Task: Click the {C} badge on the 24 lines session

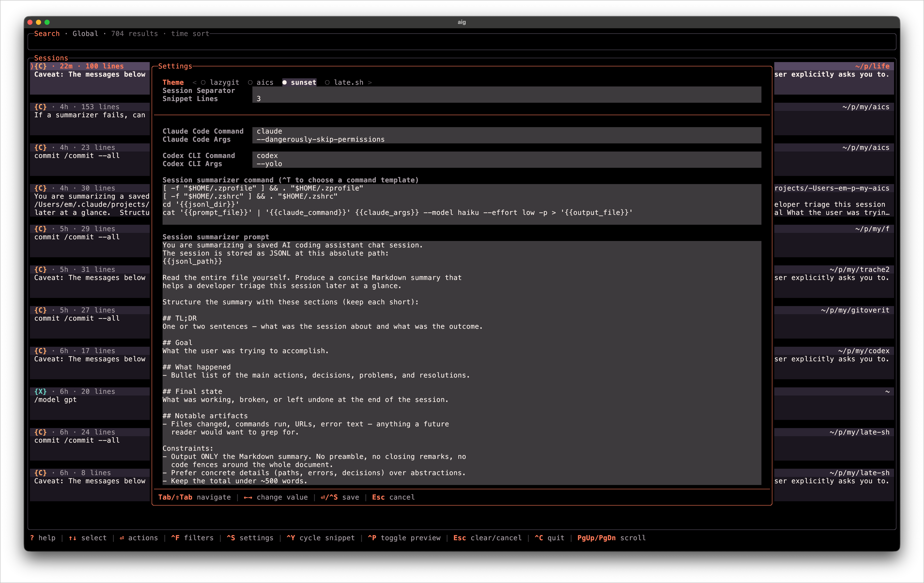Action: point(40,433)
